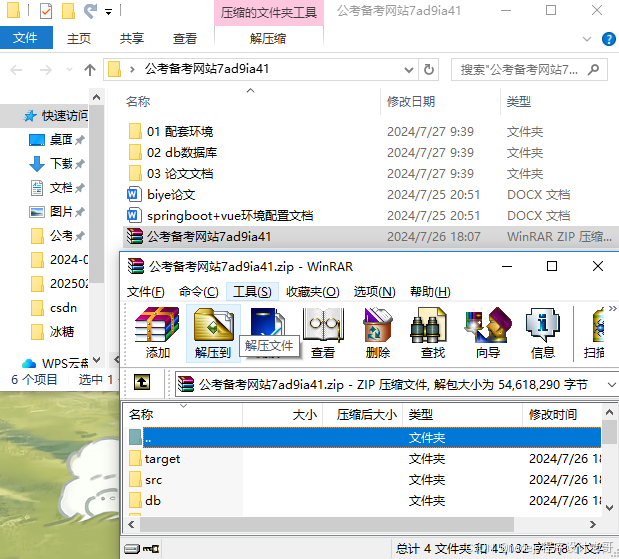The width and height of the screenshot is (619, 559).
Task: Go up one level in WinRAR
Action: [x=142, y=382]
